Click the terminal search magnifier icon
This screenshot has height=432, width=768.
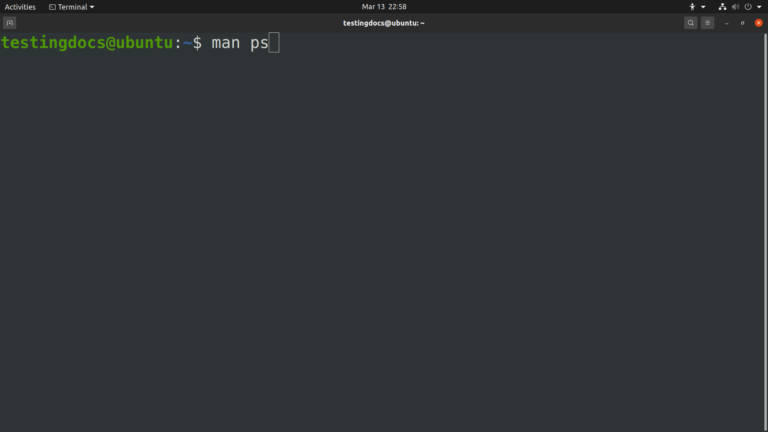[x=690, y=22]
